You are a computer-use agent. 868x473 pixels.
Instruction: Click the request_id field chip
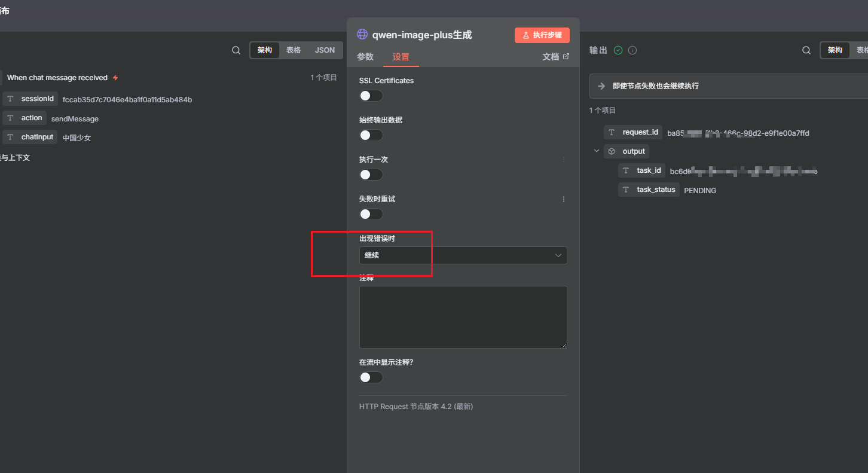coord(633,132)
